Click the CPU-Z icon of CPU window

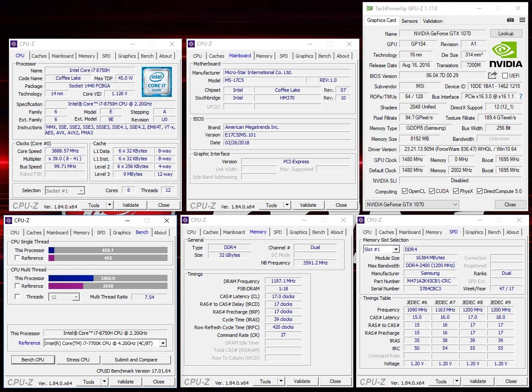tap(14, 44)
